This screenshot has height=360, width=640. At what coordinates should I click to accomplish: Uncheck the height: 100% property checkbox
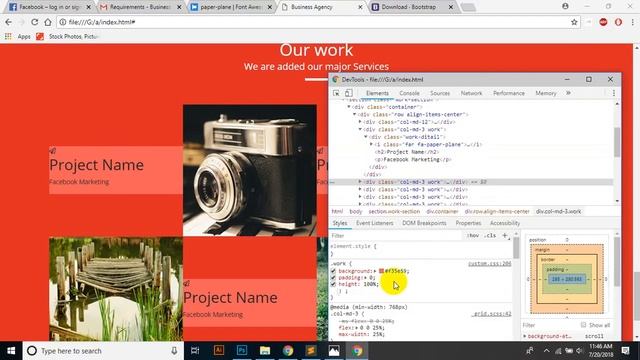point(333,284)
